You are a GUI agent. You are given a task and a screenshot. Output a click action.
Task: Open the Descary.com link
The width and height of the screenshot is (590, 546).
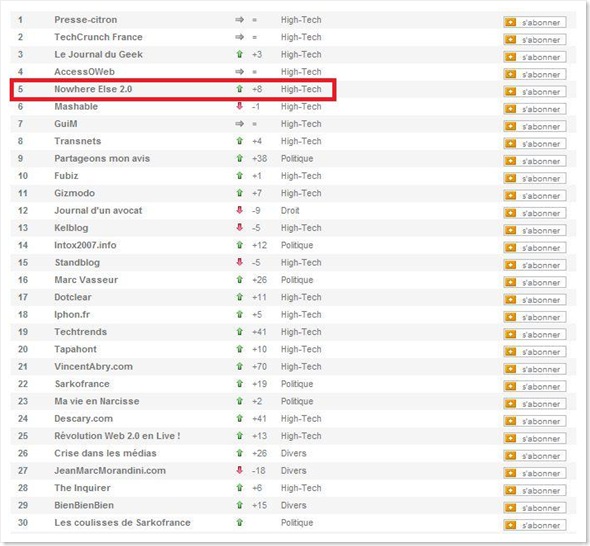84,418
